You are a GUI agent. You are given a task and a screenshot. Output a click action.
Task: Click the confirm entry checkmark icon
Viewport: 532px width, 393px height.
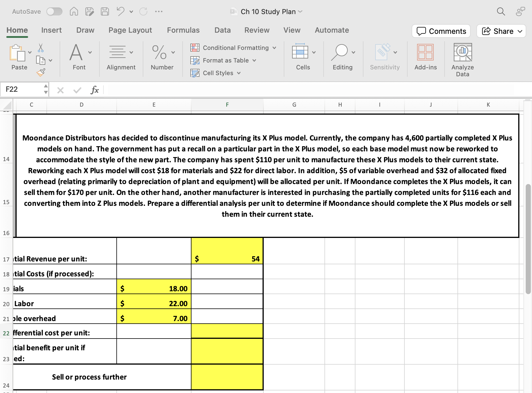77,90
